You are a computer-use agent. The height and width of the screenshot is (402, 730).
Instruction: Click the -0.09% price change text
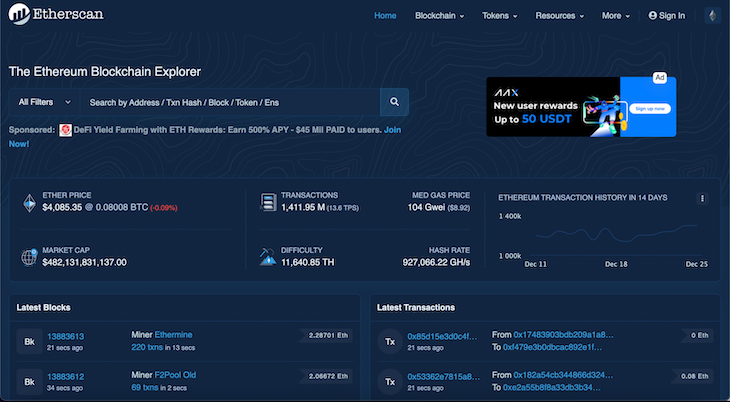pyautogui.click(x=163, y=208)
